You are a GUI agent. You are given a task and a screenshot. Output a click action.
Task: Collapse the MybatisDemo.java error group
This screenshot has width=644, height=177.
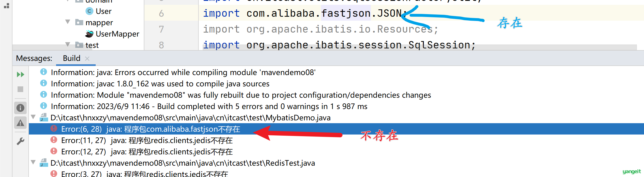(33, 117)
